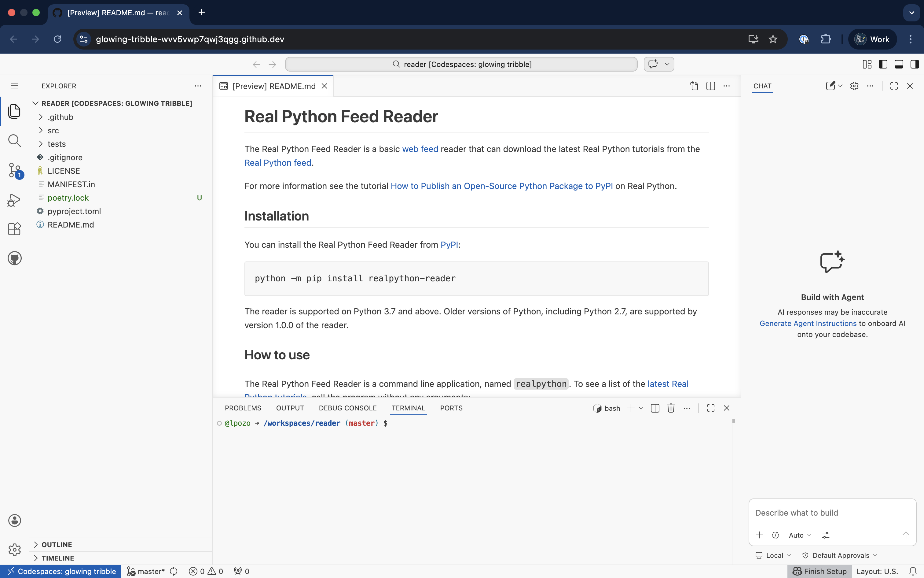Screen dimensions: 924x578
Task: Click the Finish Setup status bar button
Action: (820, 571)
